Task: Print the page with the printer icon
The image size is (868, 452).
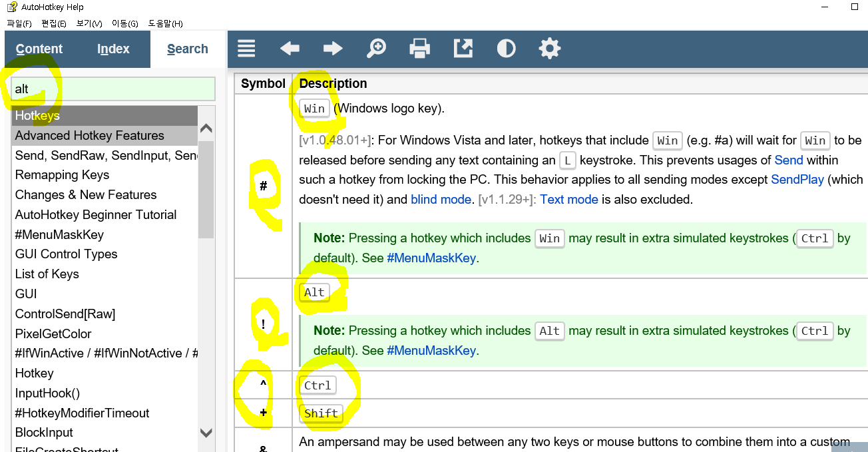Action: pyautogui.click(x=419, y=49)
